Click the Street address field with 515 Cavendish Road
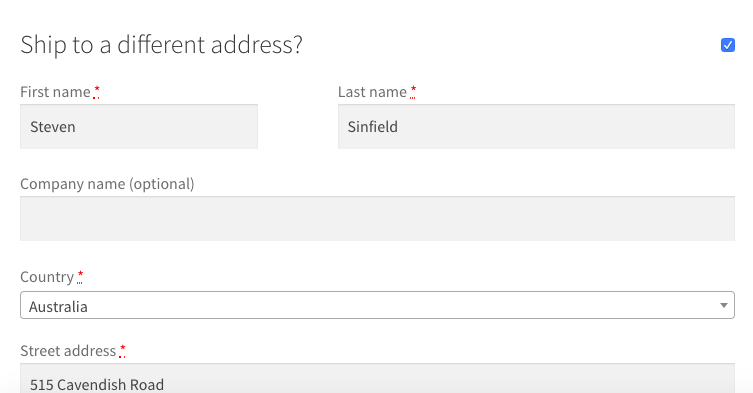Screen dimensions: 753x393 point(377,379)
